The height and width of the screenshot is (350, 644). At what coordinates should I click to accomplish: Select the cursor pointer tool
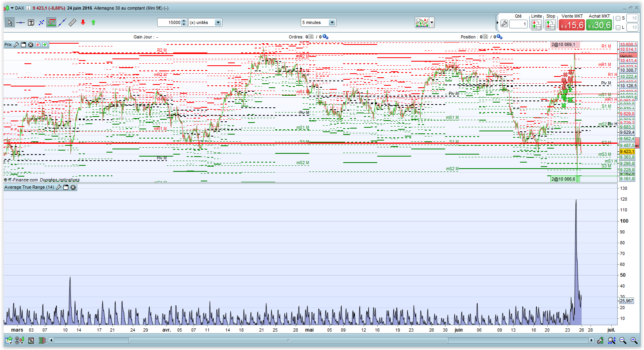coord(10,23)
